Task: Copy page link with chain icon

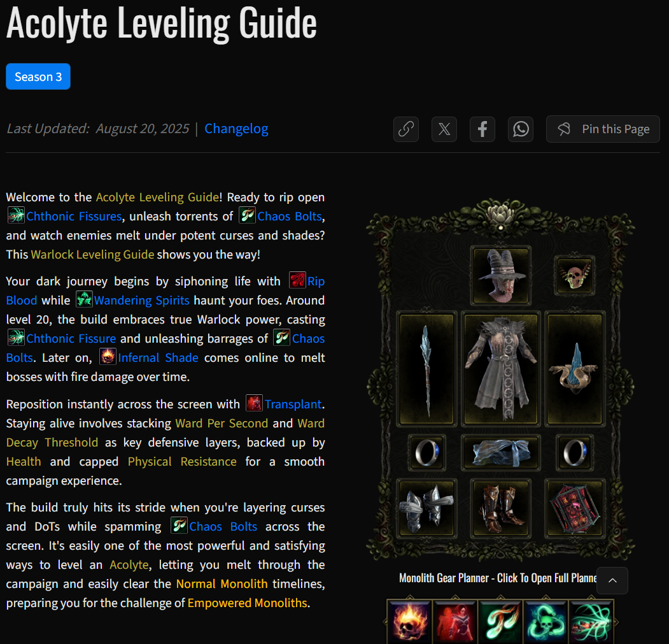Action: pyautogui.click(x=405, y=129)
